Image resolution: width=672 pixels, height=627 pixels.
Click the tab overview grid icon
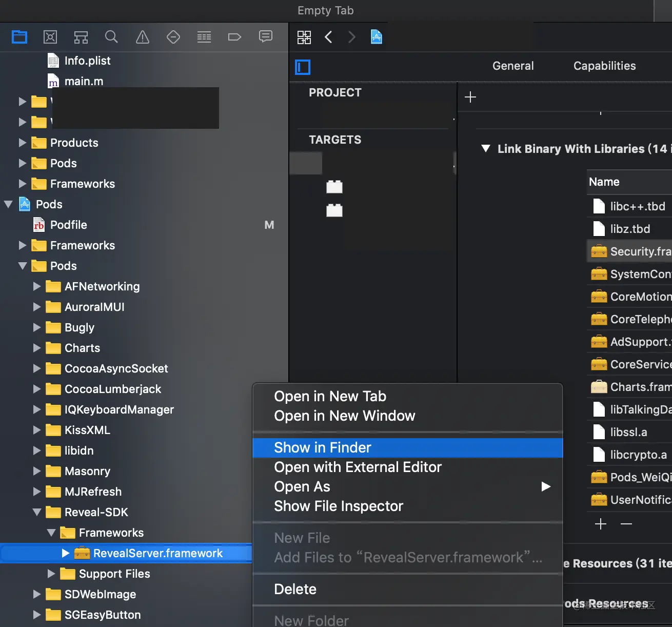click(x=304, y=36)
